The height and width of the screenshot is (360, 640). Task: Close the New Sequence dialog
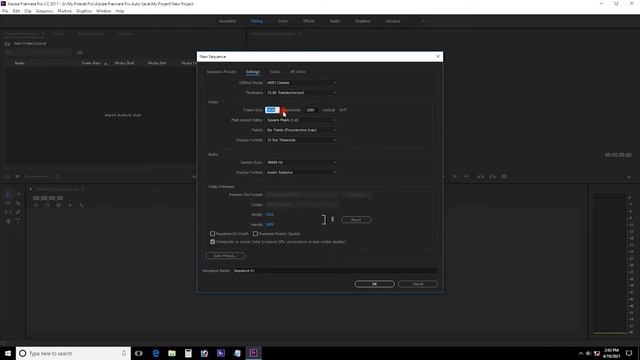(x=438, y=56)
